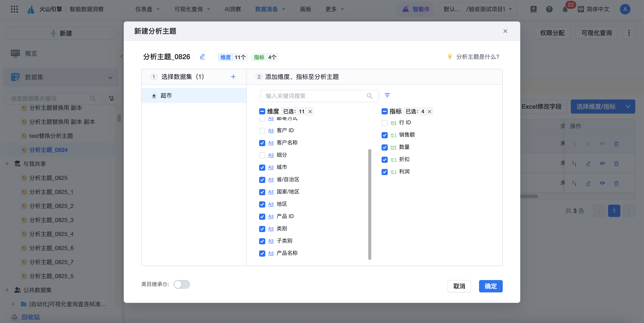Image resolution: width=644 pixels, height=323 pixels.
Task: Check the 行 ID metric checkbox
Action: pos(384,123)
